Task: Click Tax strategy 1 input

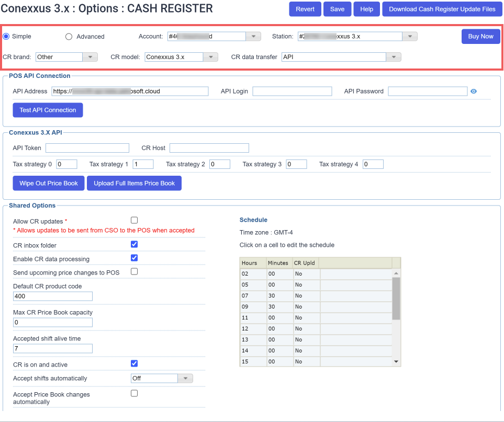Action: [143, 164]
